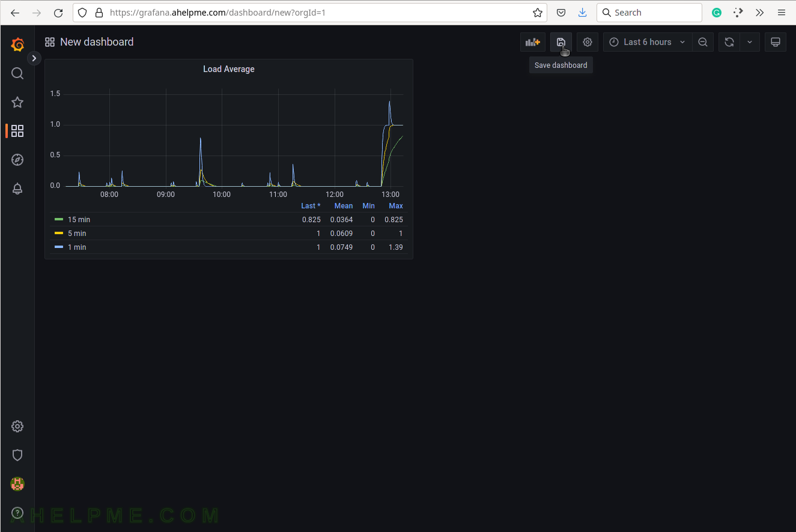This screenshot has width=796, height=532.
Task: Sort legend by Min column
Action: (368, 206)
